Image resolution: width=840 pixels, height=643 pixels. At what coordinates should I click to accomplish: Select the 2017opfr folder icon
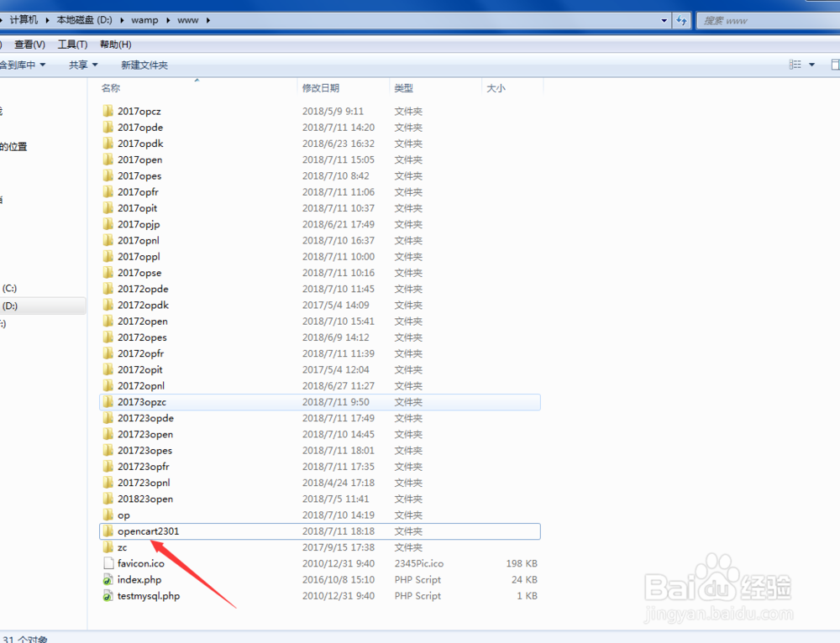[x=108, y=191]
